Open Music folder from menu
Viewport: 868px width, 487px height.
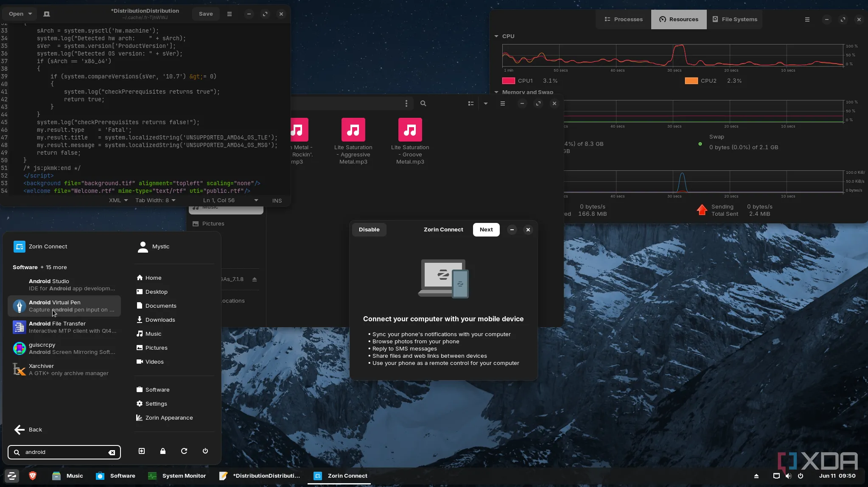coord(149,334)
